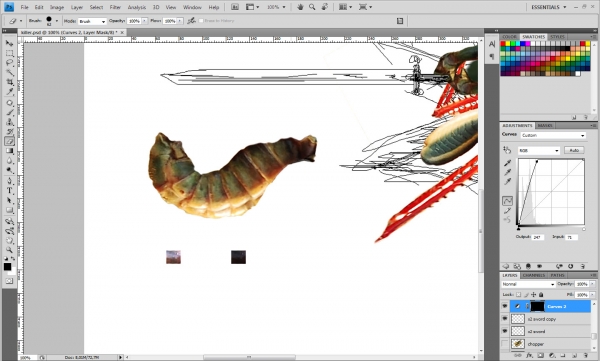Switch to the Channels tab
Viewport: 600px width, 361px height.
coord(533,275)
